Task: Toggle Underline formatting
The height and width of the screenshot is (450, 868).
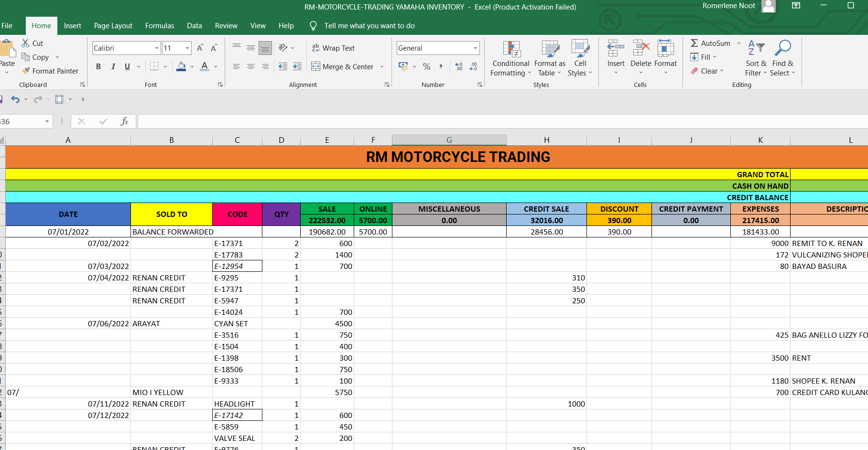Action: (x=127, y=66)
